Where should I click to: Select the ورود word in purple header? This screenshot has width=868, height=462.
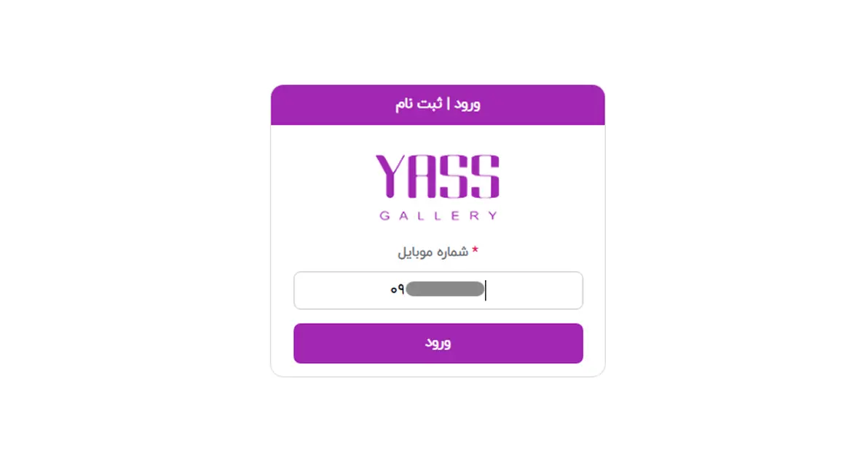point(467,104)
